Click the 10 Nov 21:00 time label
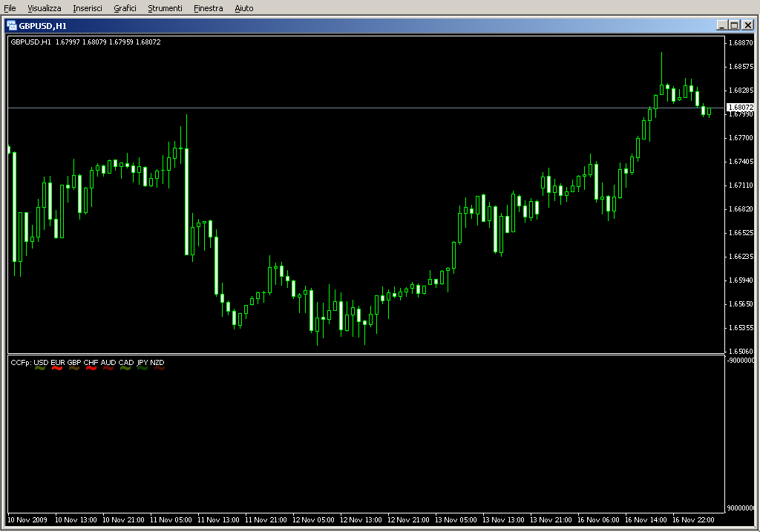Screen dimensions: 760x532 click(123, 520)
